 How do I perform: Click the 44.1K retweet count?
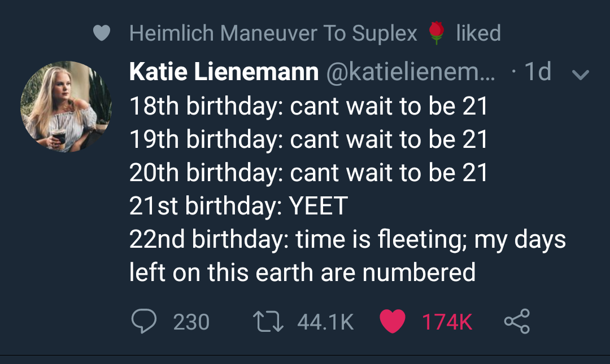coord(325,322)
